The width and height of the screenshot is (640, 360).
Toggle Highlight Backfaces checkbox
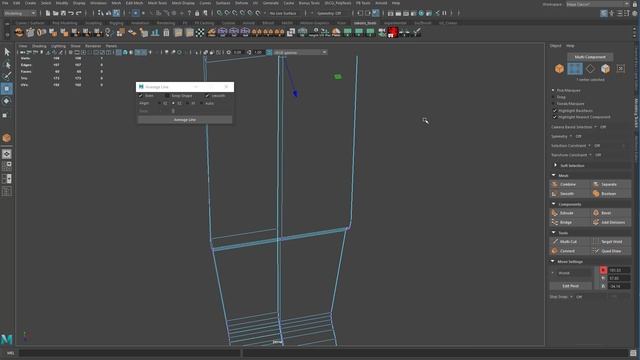click(555, 111)
